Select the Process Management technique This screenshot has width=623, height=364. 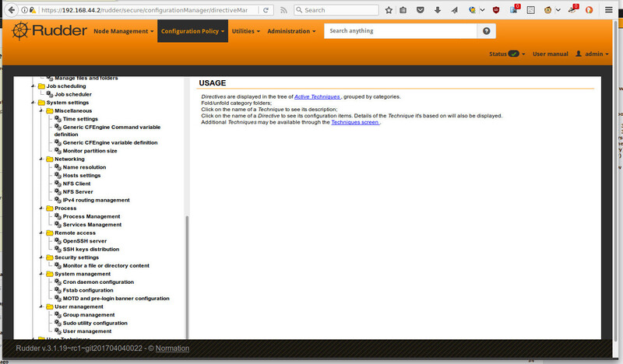[91, 216]
